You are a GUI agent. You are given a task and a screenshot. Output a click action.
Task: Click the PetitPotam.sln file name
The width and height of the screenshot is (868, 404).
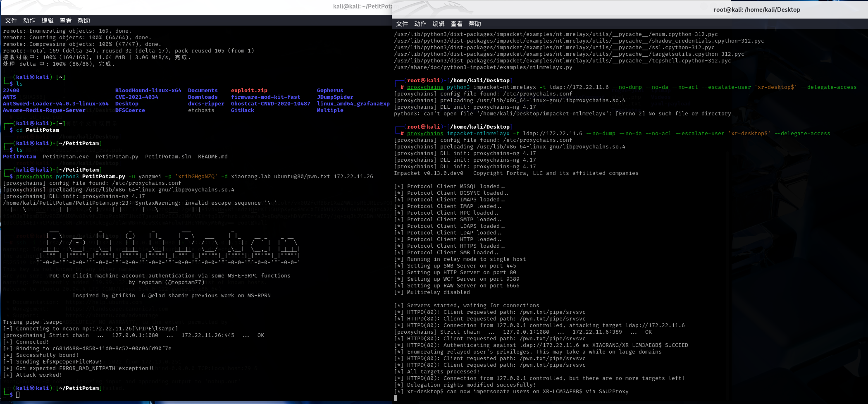168,157
